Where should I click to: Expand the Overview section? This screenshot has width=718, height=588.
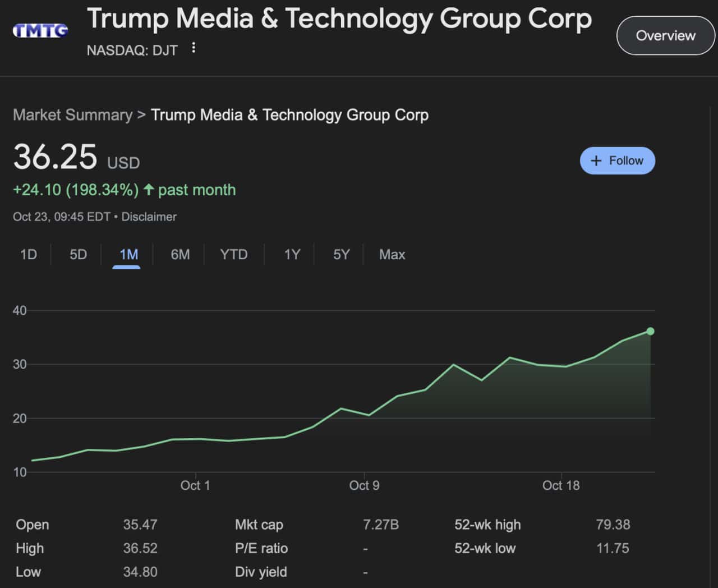(665, 35)
